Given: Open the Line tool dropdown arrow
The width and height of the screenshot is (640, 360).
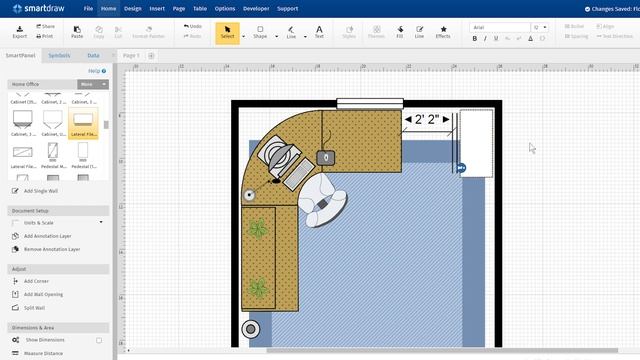Looking at the screenshot, I should pyautogui.click(x=305, y=36).
